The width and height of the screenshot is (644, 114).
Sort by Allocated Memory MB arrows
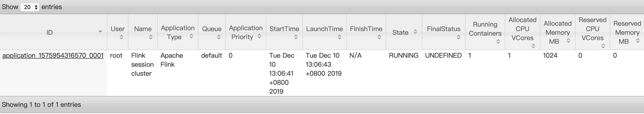[x=569, y=41]
